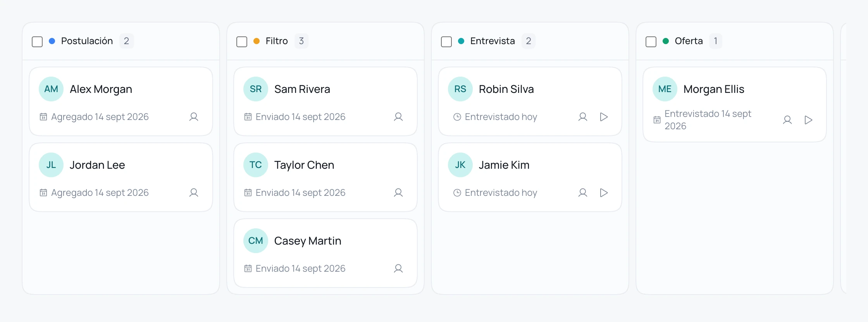Play Robin Silva's interview recording
The width and height of the screenshot is (868, 322).
pos(604,117)
